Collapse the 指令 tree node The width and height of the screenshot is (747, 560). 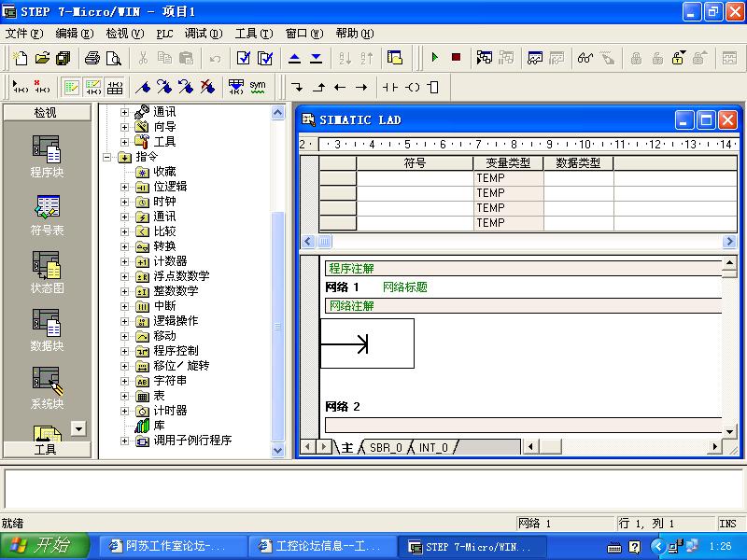107,157
